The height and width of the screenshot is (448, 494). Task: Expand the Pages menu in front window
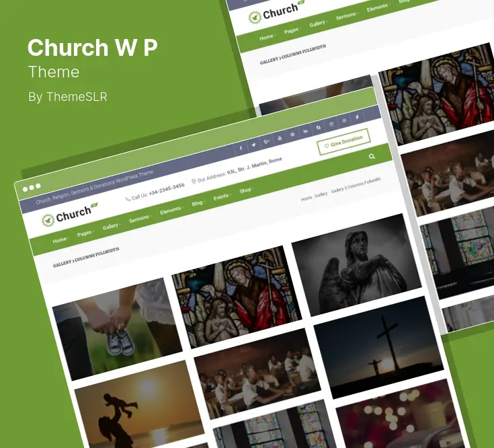pos(85,233)
